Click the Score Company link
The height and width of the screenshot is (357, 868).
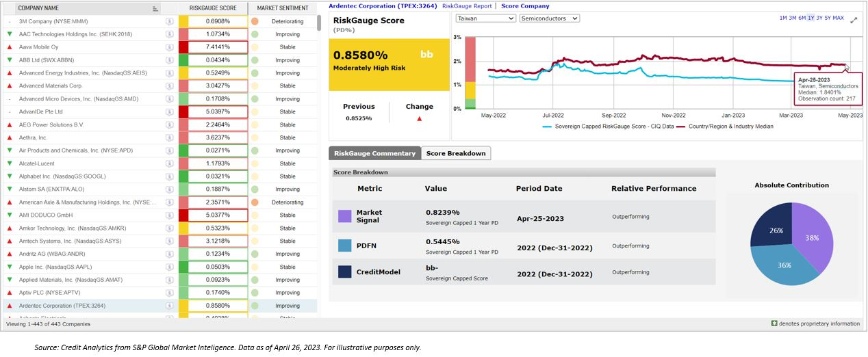coord(525,6)
